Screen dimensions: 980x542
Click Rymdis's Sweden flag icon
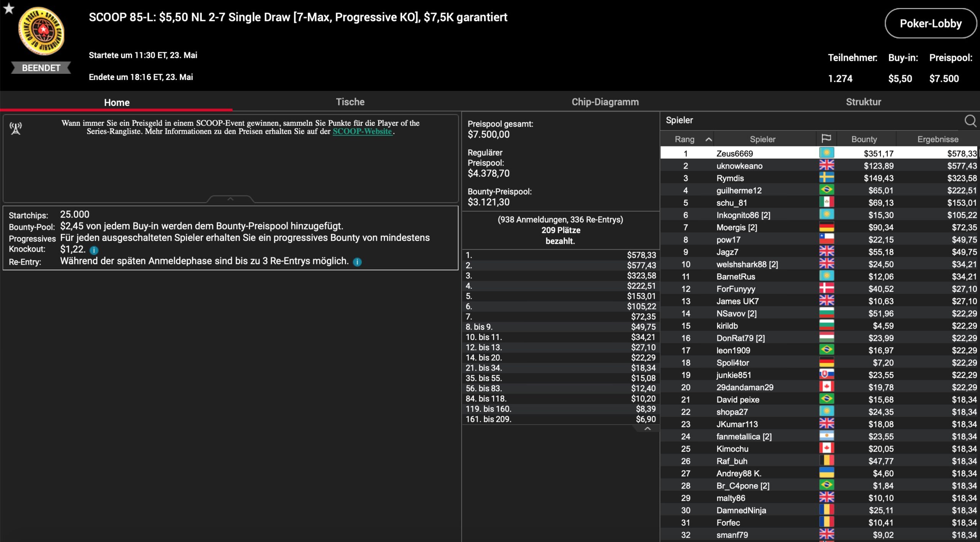pos(826,178)
